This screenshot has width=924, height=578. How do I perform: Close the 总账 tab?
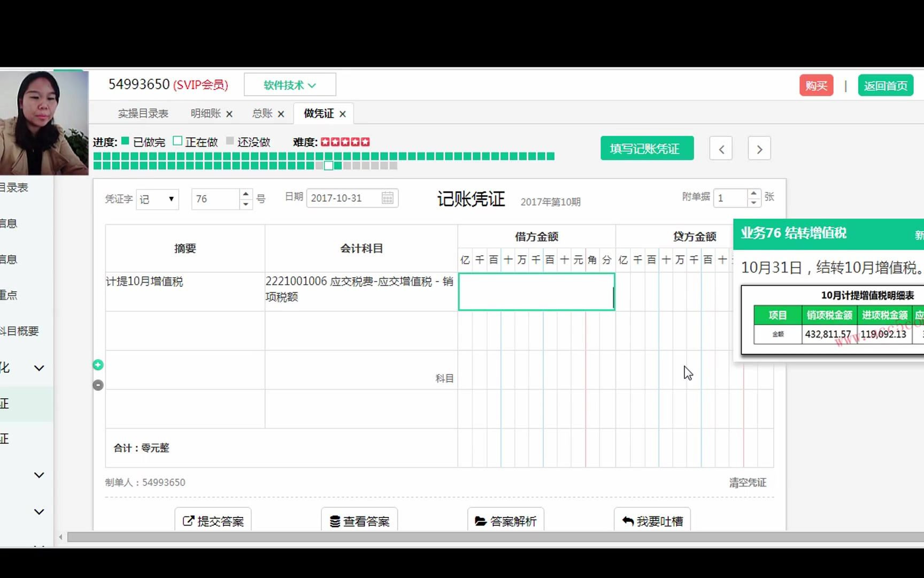(x=281, y=114)
